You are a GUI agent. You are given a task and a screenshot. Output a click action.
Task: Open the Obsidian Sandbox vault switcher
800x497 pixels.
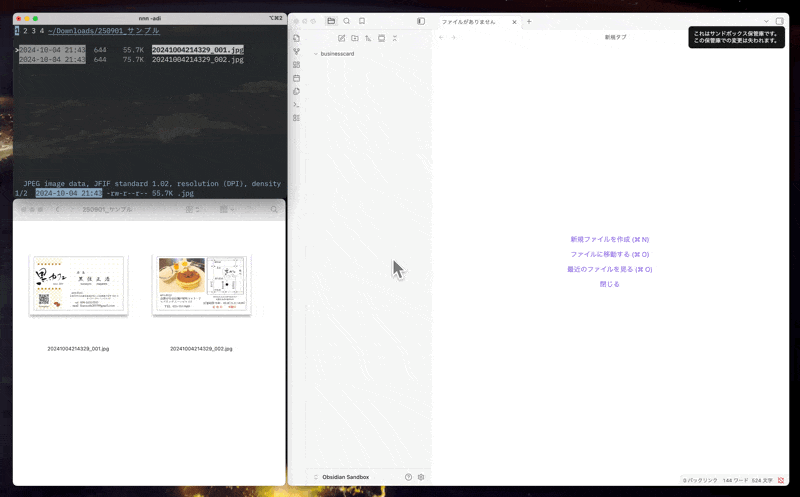(342, 477)
